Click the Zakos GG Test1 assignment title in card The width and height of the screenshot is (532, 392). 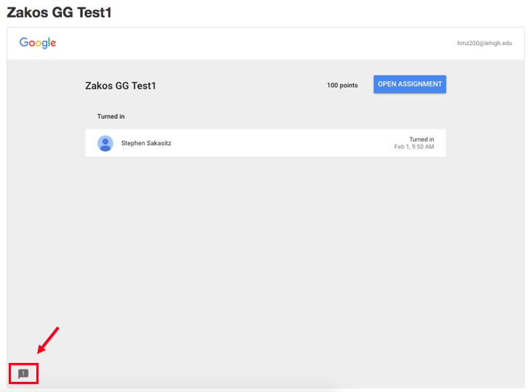click(x=121, y=86)
